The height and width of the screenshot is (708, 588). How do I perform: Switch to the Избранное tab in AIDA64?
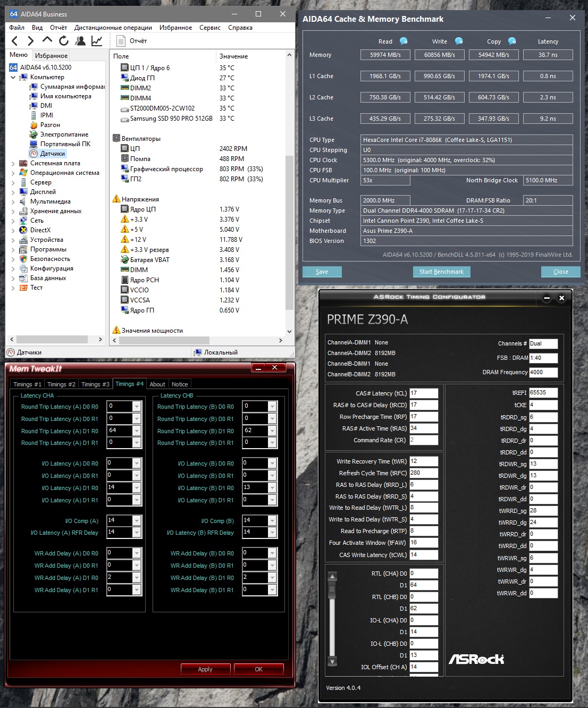pyautogui.click(x=51, y=55)
